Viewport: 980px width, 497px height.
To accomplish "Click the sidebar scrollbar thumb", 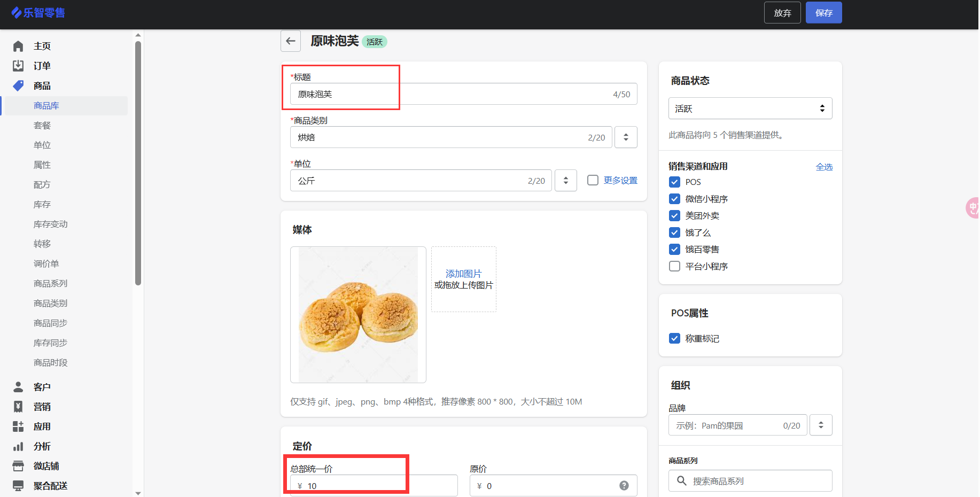I will point(138,163).
